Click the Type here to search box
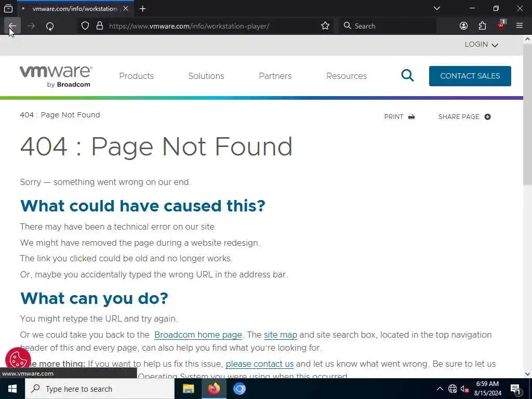Viewport: 532px width, 399px height. pyautogui.click(x=100, y=389)
